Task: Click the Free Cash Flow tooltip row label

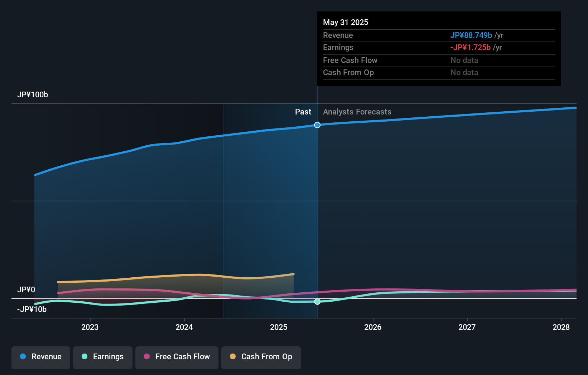Action: (x=350, y=60)
